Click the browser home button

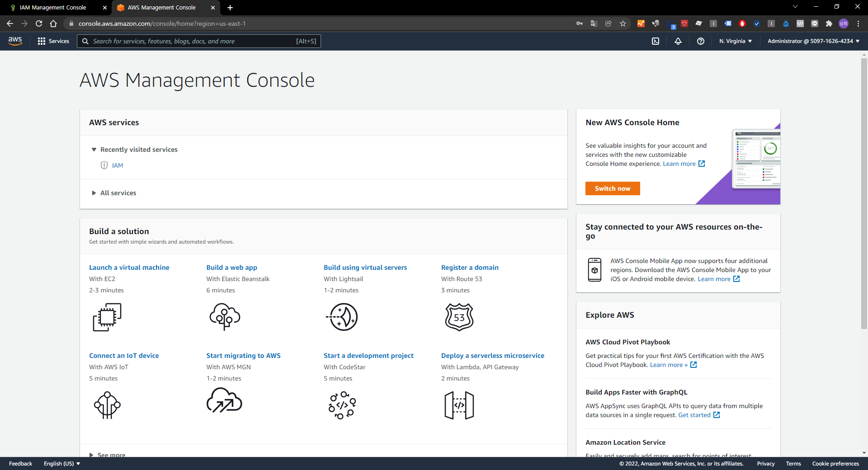(x=53, y=23)
